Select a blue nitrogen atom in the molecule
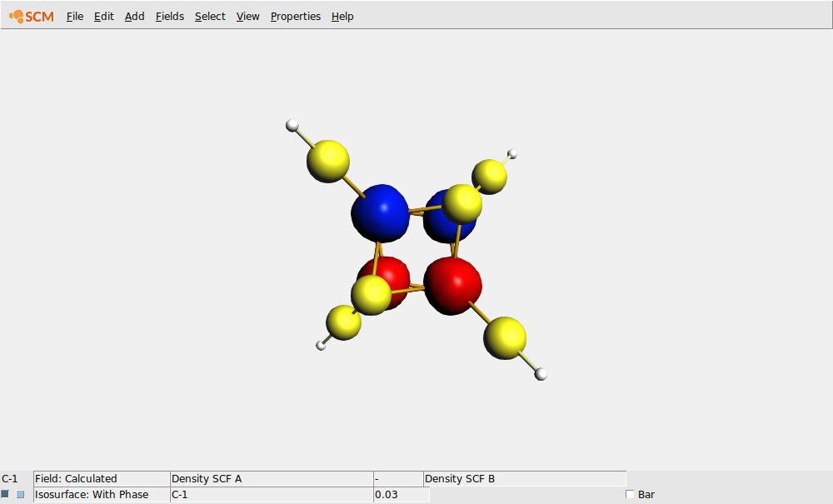Screen dimensions: 833x504 point(382,211)
